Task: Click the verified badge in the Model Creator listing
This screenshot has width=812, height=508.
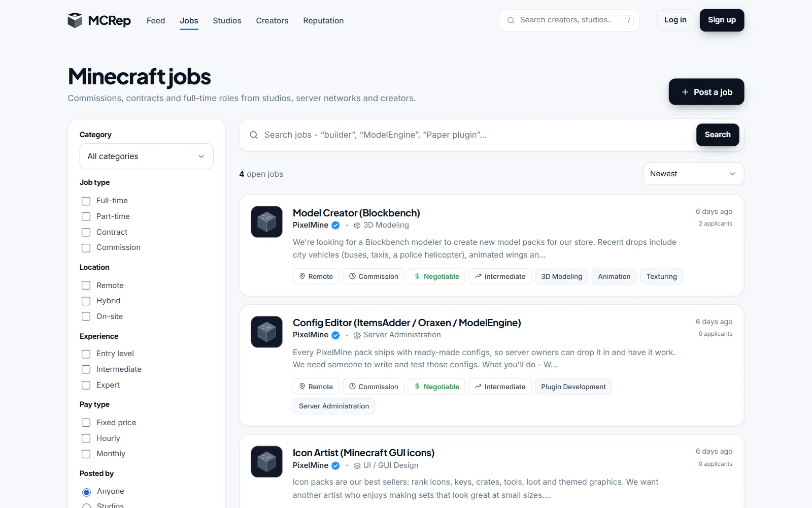Action: pyautogui.click(x=335, y=225)
